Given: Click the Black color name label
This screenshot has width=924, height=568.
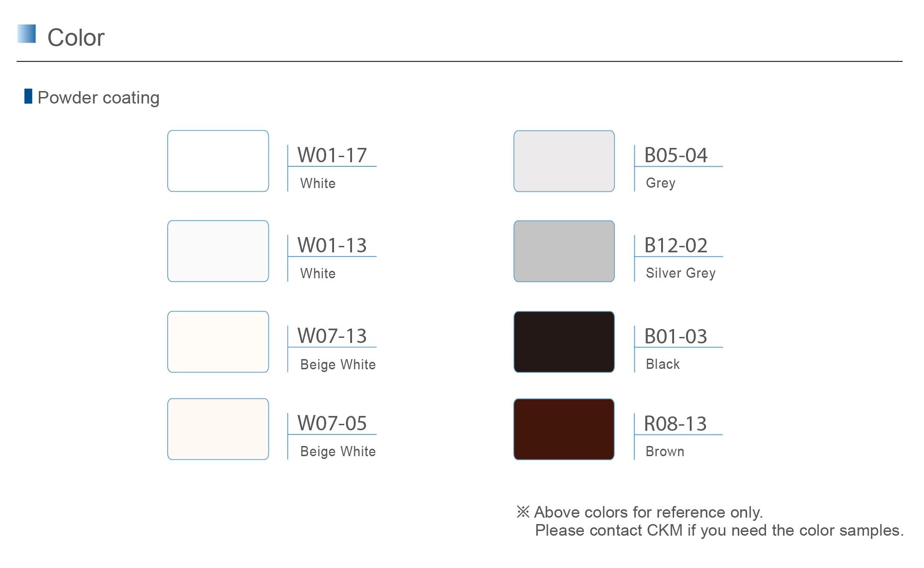Looking at the screenshot, I should [663, 364].
